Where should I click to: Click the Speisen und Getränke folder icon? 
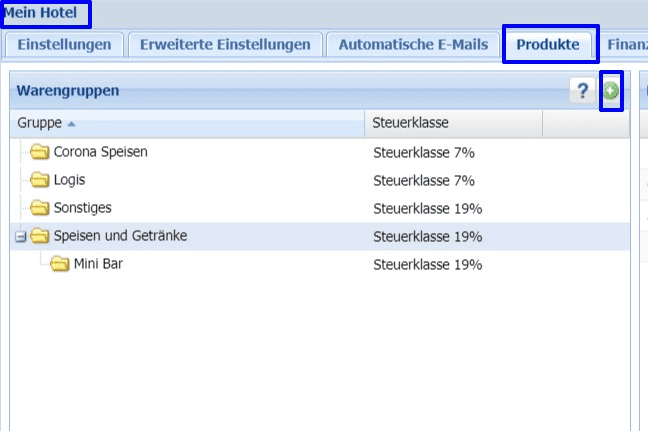tap(40, 237)
